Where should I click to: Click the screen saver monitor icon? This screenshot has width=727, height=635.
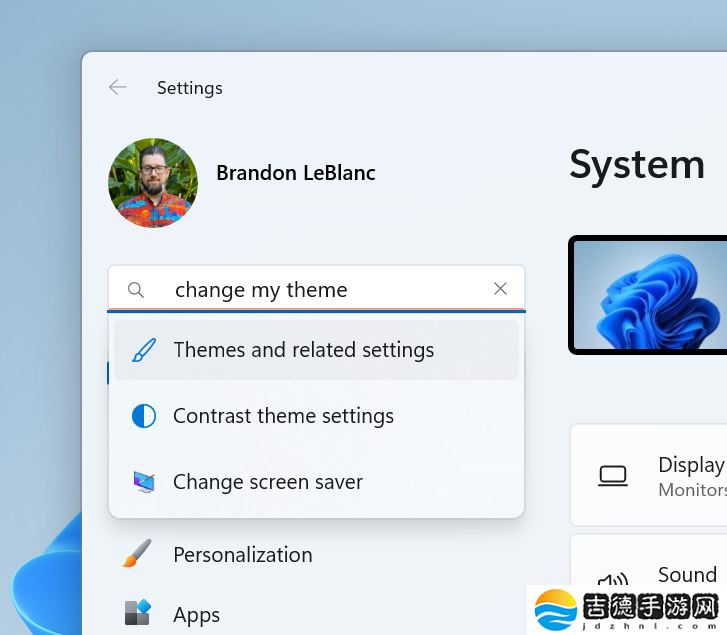(144, 482)
